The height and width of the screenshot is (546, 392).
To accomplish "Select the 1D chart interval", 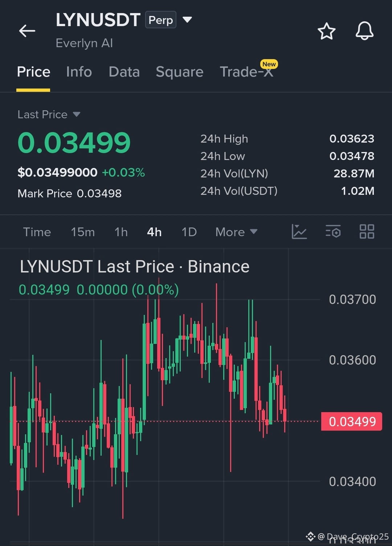I will point(189,232).
